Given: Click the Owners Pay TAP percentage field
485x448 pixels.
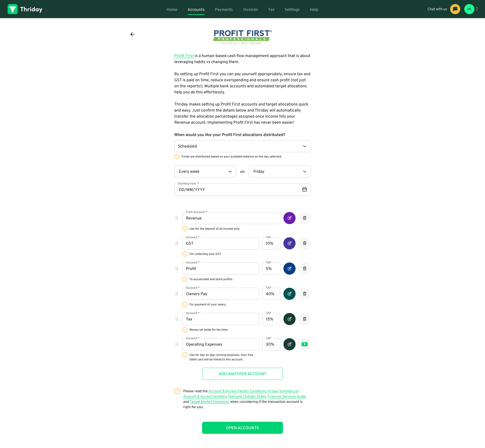Looking at the screenshot, I should point(271,294).
